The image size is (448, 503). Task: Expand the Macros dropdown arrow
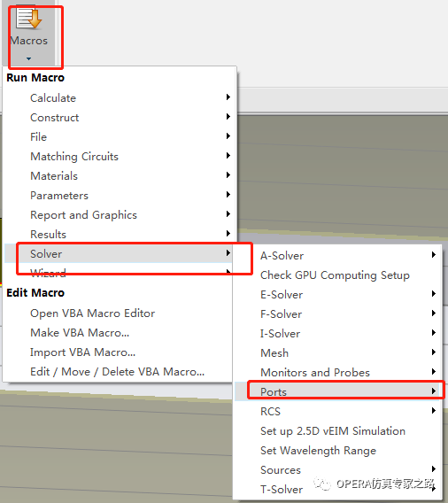pos(29,58)
